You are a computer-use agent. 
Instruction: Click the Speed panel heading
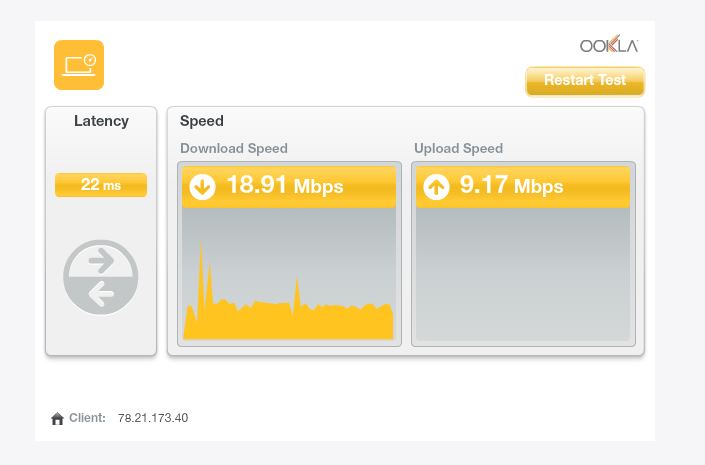[201, 121]
